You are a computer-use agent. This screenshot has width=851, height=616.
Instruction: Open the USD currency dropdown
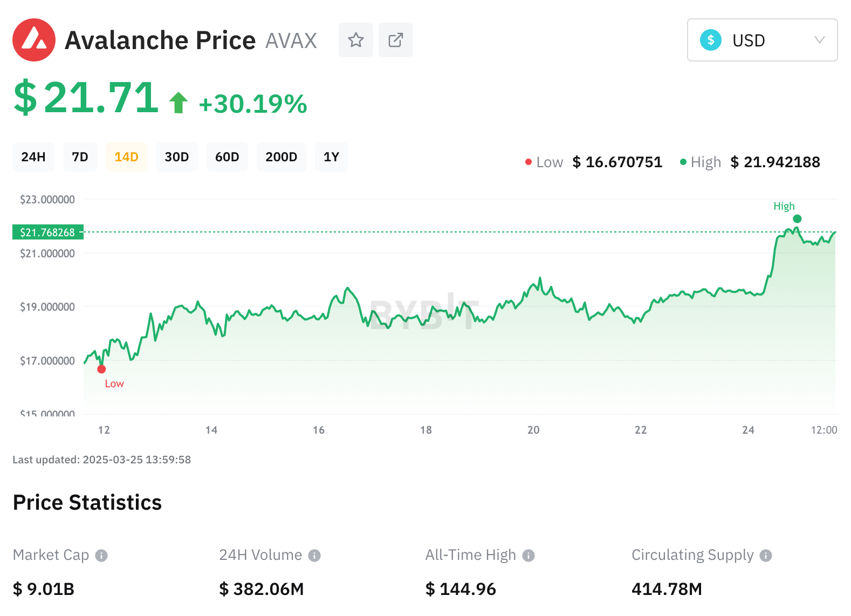pyautogui.click(x=762, y=40)
